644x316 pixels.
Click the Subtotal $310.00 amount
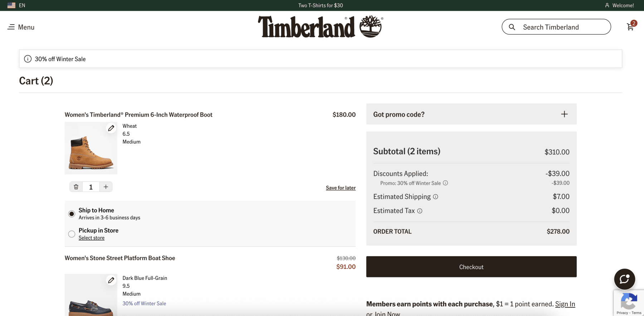point(557,152)
